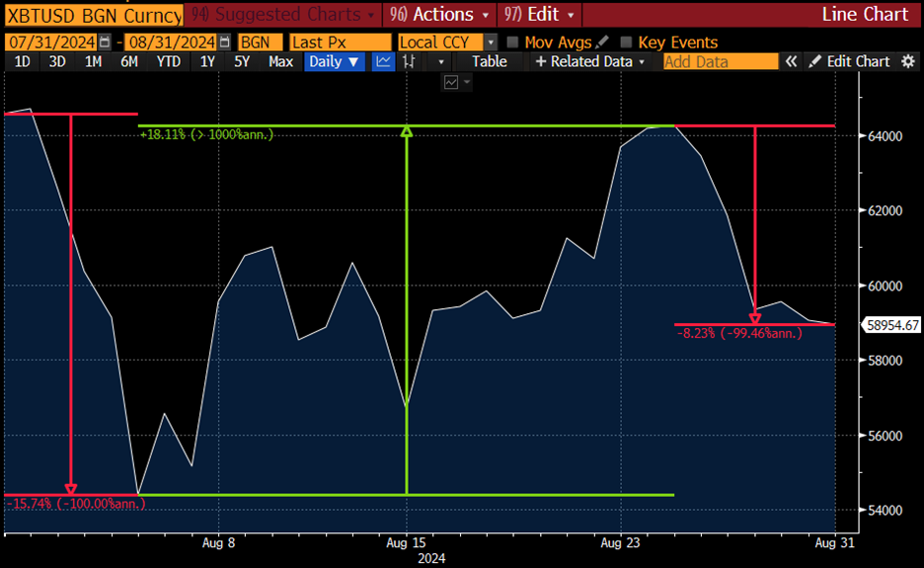
Task: Open Edit menu
Action: click(539, 14)
